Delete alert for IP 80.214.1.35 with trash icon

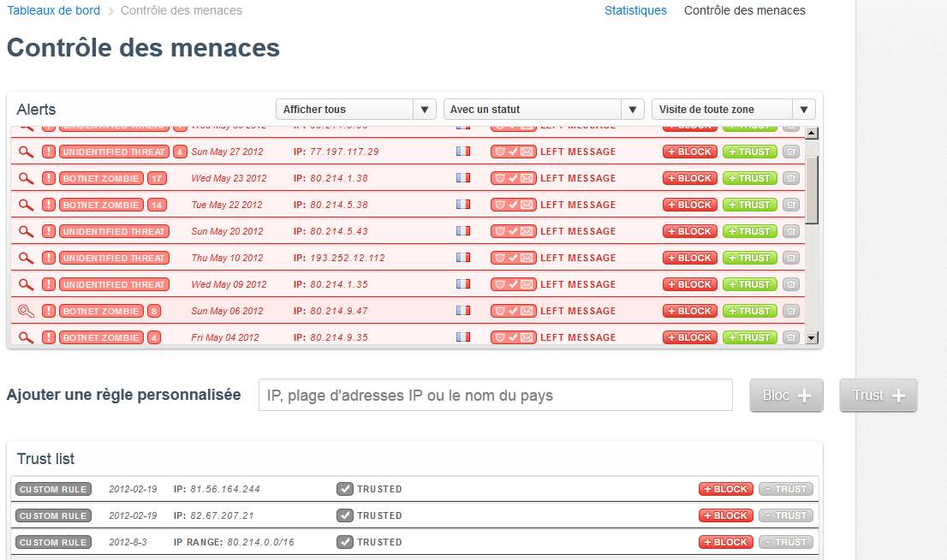792,284
